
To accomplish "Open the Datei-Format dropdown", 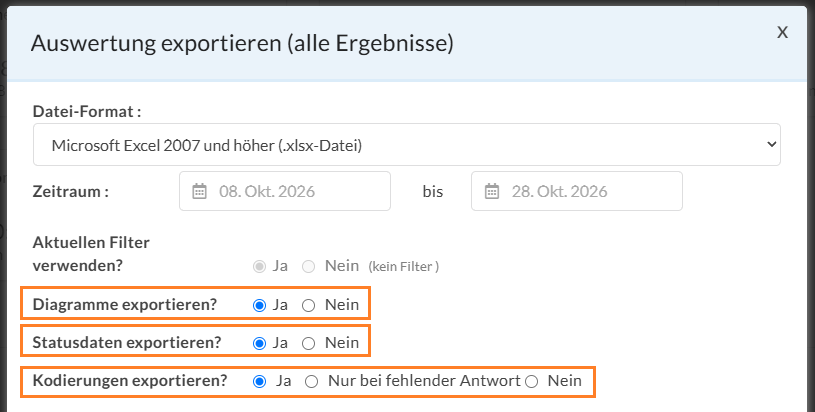I will point(406,145).
